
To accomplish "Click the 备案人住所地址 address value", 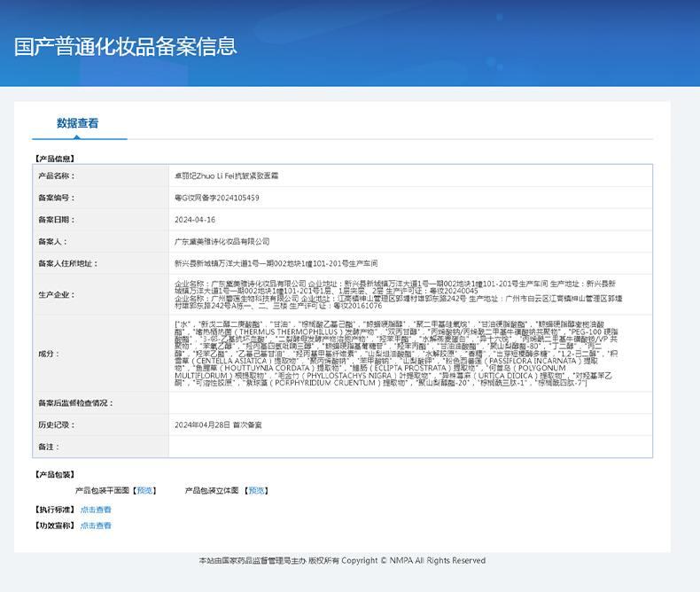I will pos(276,263).
